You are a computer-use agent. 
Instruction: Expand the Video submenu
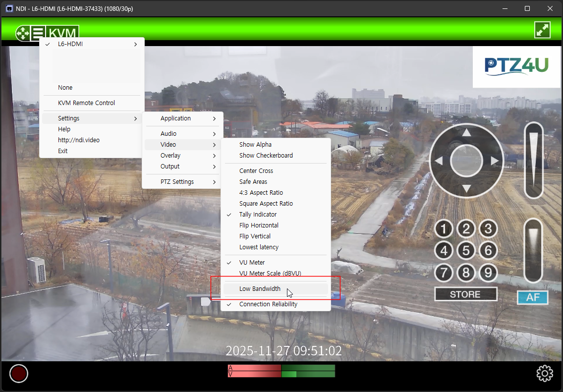pos(183,144)
